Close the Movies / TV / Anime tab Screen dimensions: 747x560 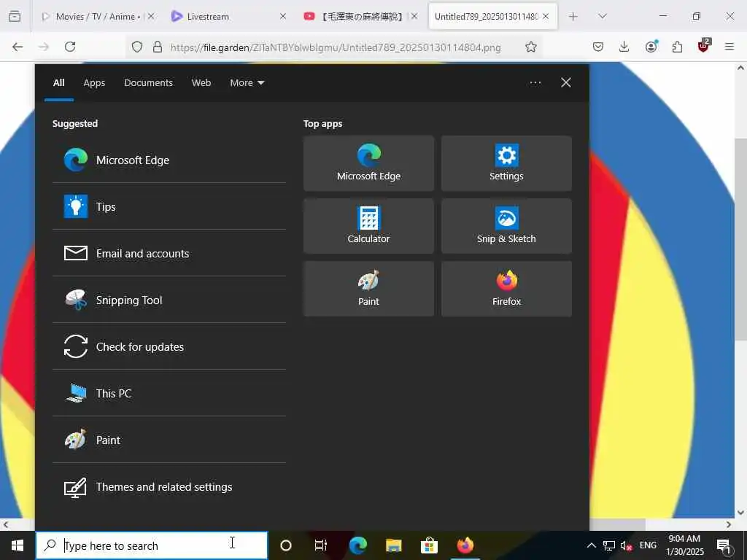(151, 16)
